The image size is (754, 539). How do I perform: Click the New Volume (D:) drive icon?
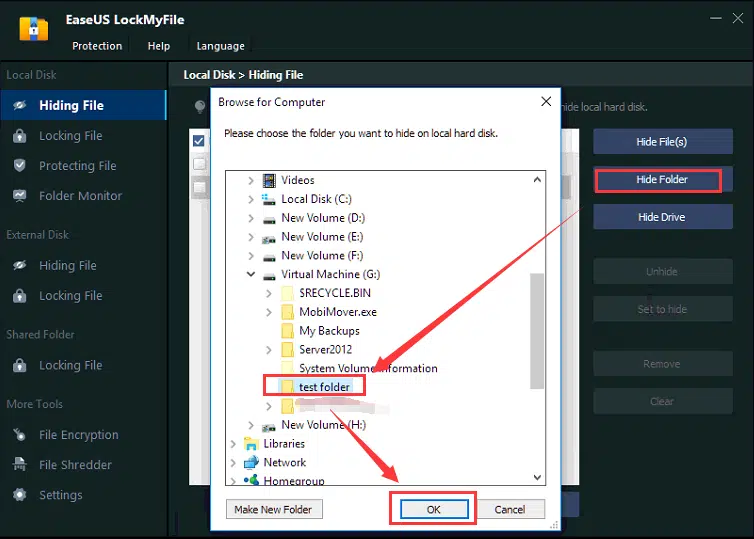tap(269, 219)
